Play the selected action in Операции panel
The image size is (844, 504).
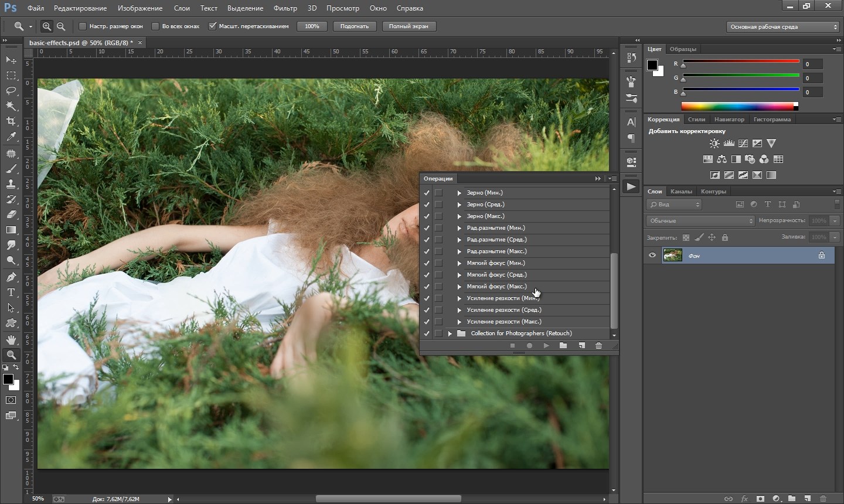546,346
